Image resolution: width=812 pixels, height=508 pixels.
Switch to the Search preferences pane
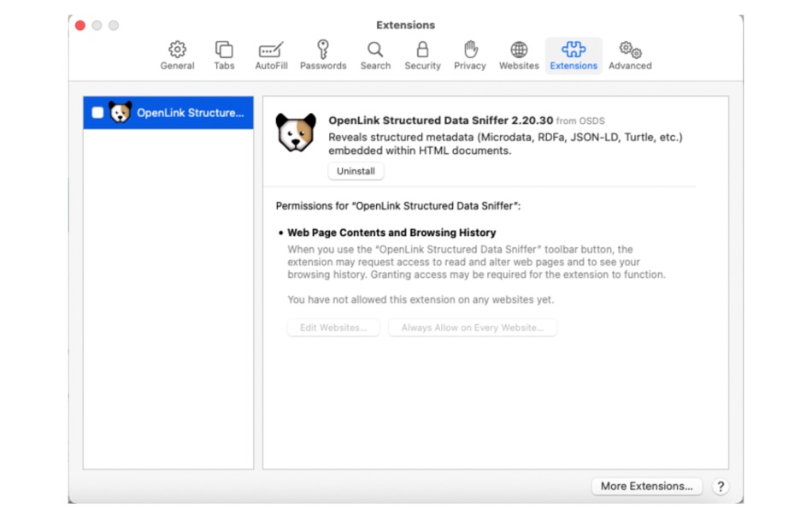375,56
